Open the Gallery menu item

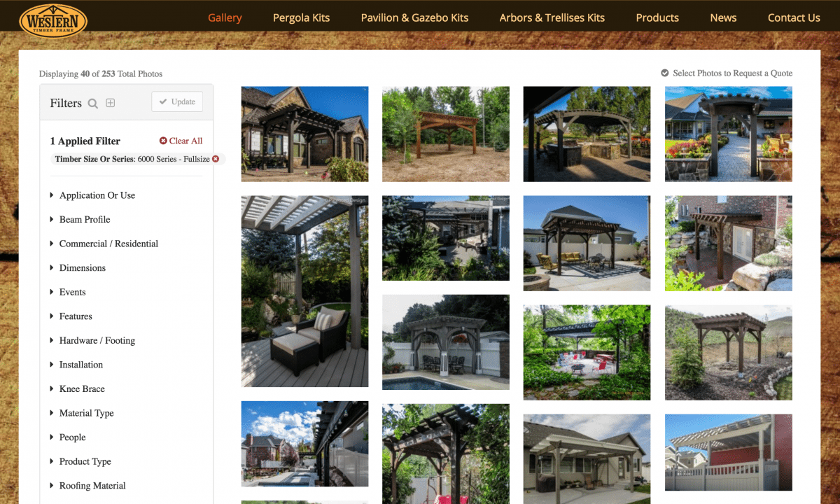tap(225, 17)
